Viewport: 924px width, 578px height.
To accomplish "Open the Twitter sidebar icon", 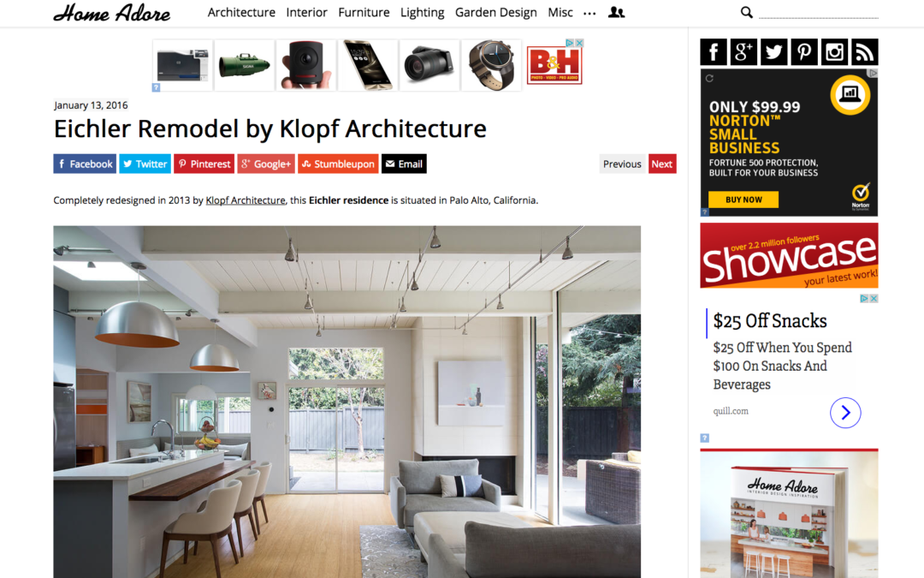I will [x=773, y=52].
